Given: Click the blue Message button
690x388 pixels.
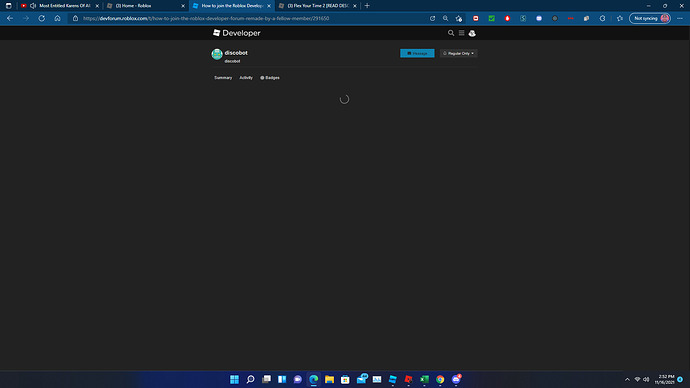Looking at the screenshot, I should click(417, 53).
